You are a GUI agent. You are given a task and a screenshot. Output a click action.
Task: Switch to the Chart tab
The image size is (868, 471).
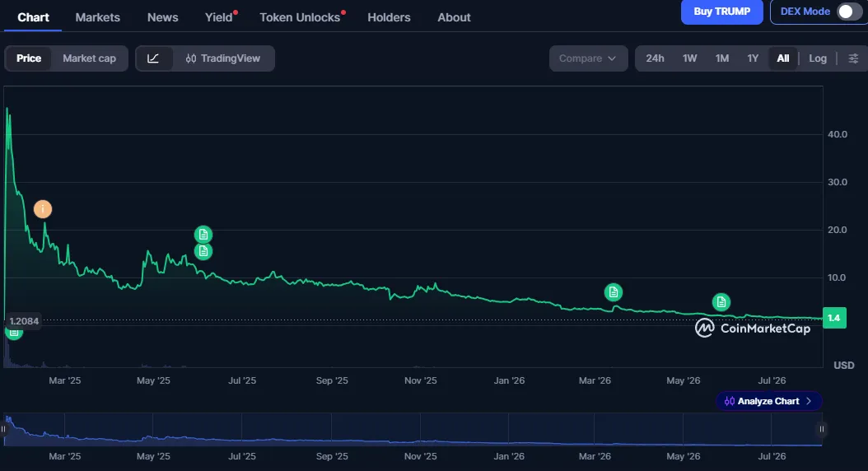click(33, 17)
